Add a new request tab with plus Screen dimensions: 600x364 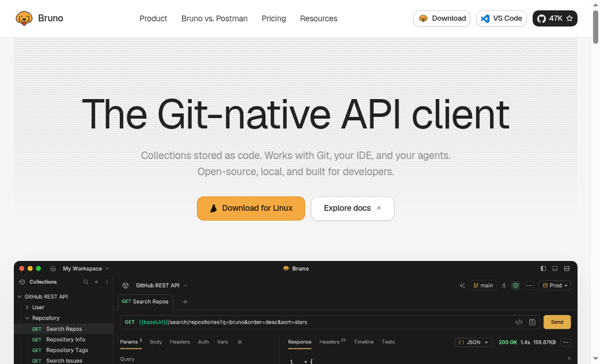[185, 302]
